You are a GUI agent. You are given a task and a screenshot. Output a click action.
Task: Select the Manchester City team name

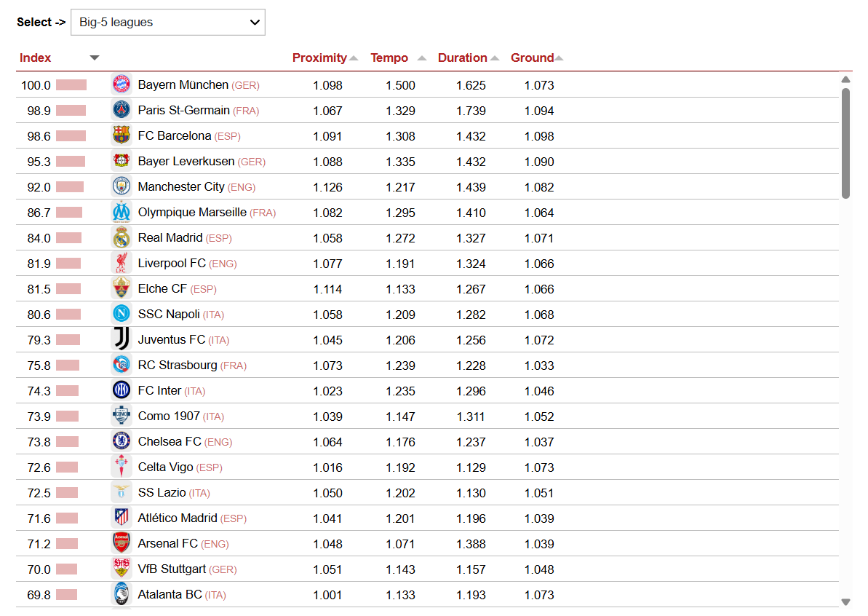click(x=181, y=186)
